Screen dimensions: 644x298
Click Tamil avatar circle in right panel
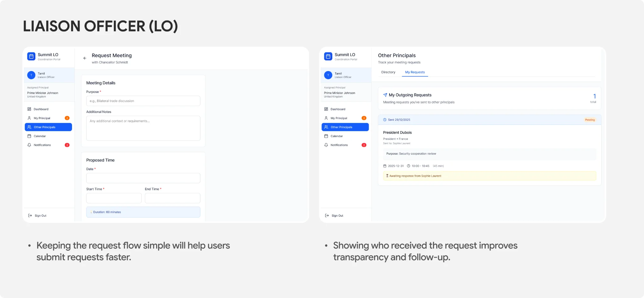pos(328,75)
